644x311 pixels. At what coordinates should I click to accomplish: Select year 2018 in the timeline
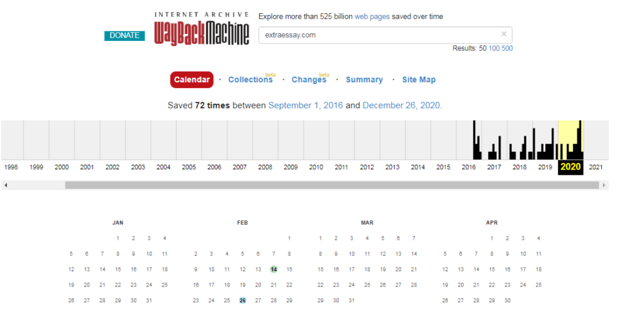point(519,167)
